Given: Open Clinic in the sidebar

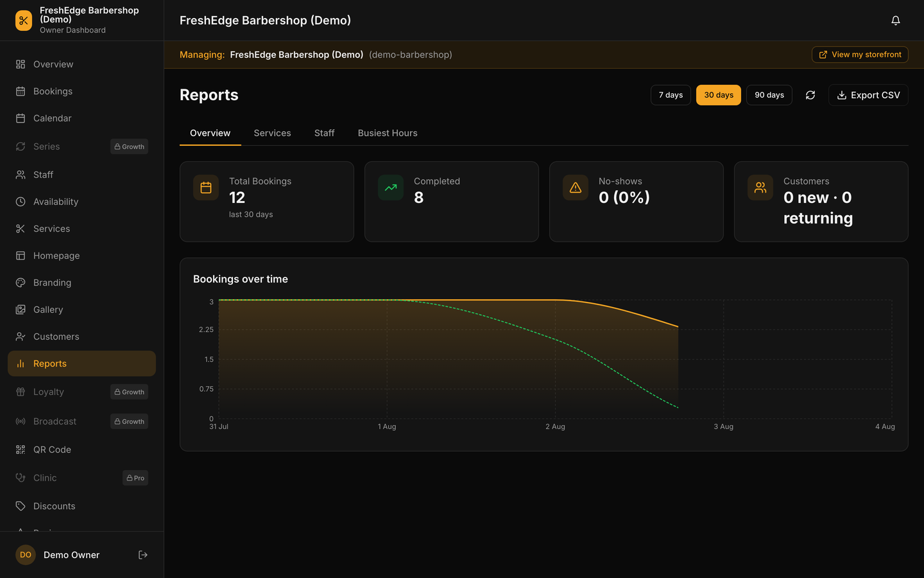Looking at the screenshot, I should (x=81, y=478).
